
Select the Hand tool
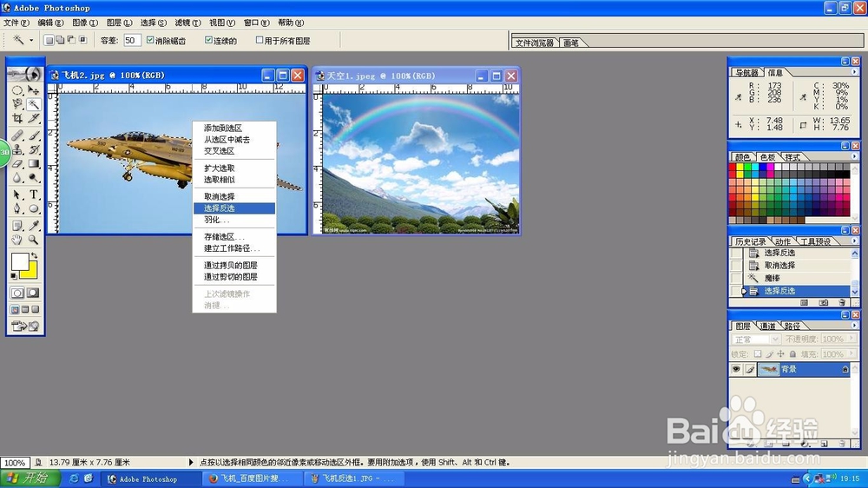point(17,240)
